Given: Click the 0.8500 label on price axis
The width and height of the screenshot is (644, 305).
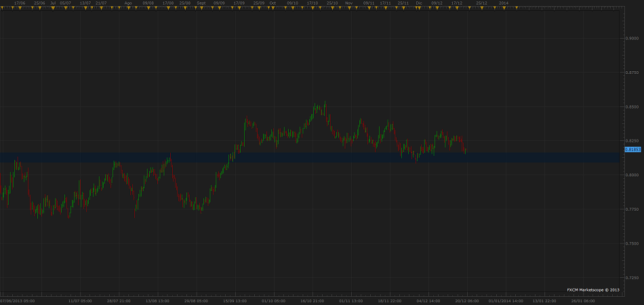Looking at the screenshot, I should (x=631, y=106).
